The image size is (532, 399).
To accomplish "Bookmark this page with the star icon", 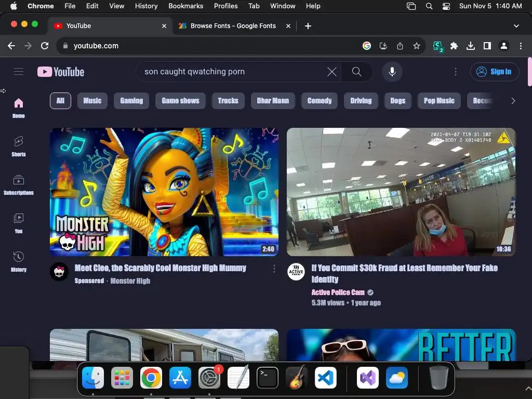I will pyautogui.click(x=417, y=46).
